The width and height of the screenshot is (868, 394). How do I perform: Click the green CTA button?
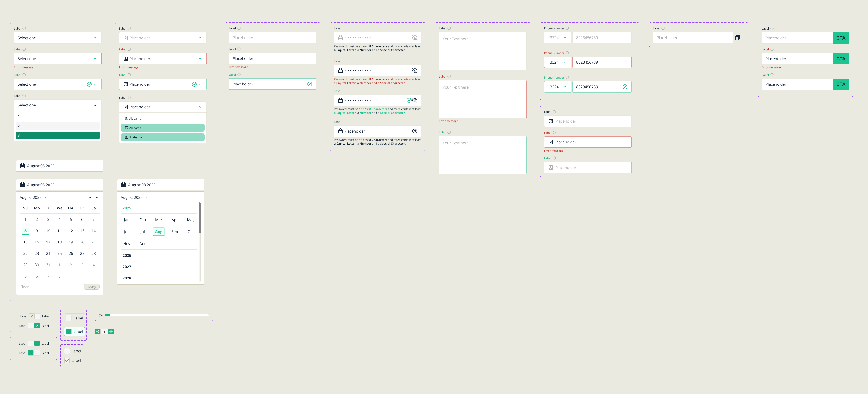(x=841, y=38)
